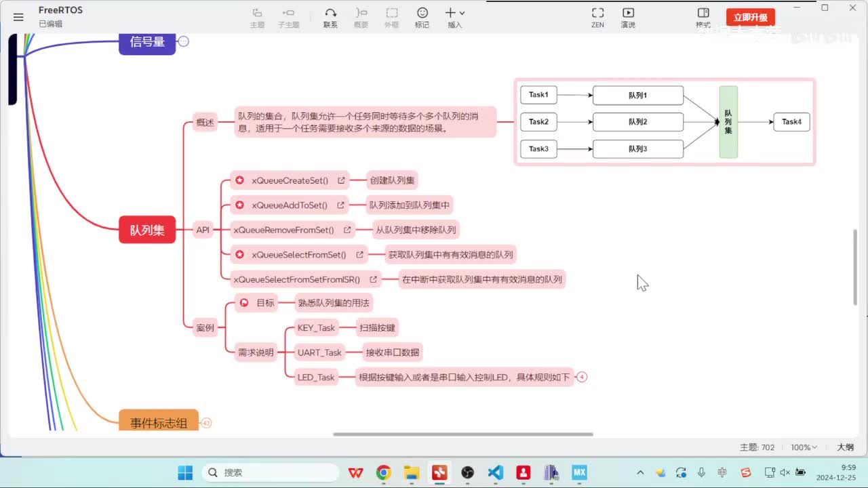This screenshot has width=868, height=488.
Task: Select the 熟悉队列集的用法 node
Action: point(334,303)
